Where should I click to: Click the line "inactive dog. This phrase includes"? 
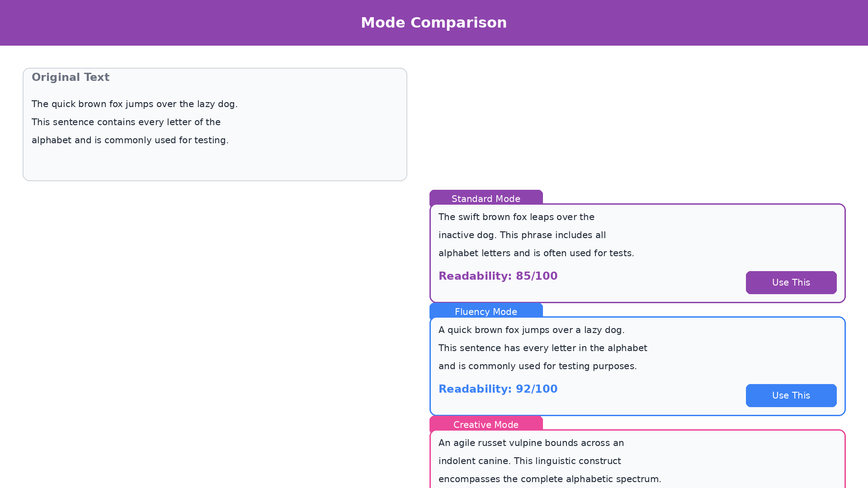(x=522, y=235)
